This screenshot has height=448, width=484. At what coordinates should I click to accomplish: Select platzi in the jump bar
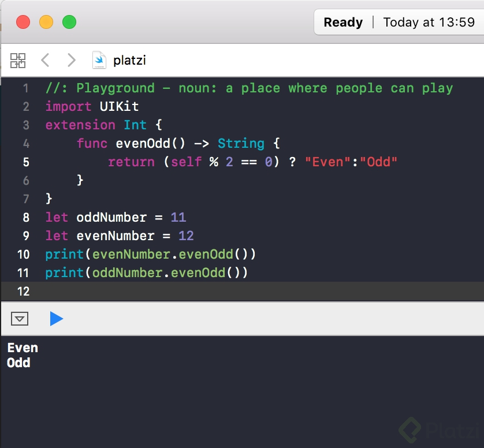click(x=129, y=60)
